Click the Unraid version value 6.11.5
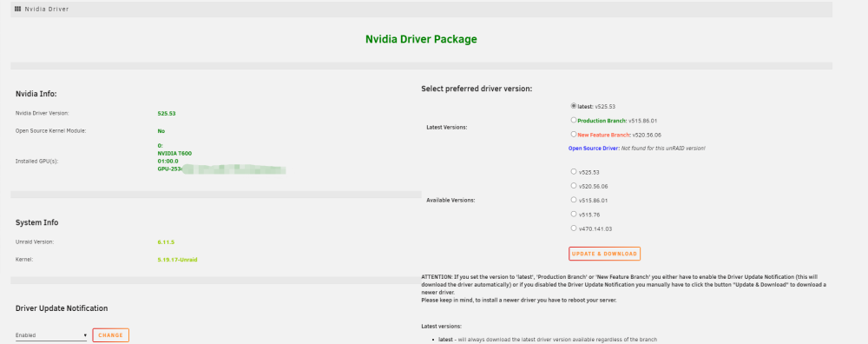The image size is (868, 344). [166, 242]
